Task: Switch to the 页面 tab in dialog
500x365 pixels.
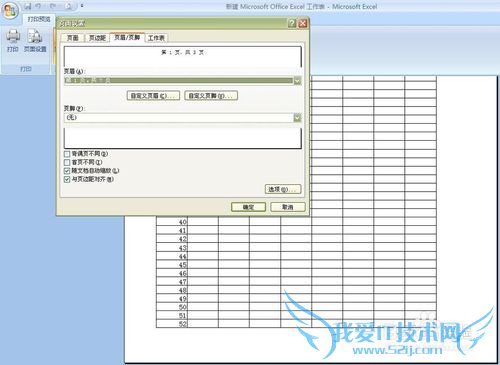Action: [x=73, y=38]
